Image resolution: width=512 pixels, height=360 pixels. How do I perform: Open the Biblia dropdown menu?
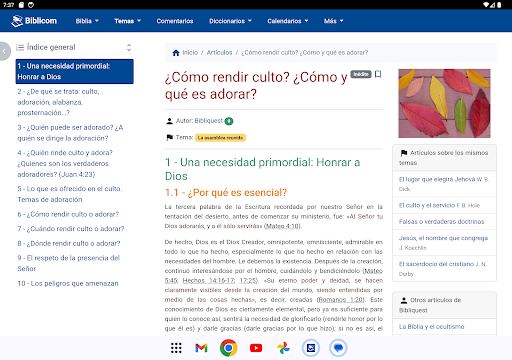point(87,21)
